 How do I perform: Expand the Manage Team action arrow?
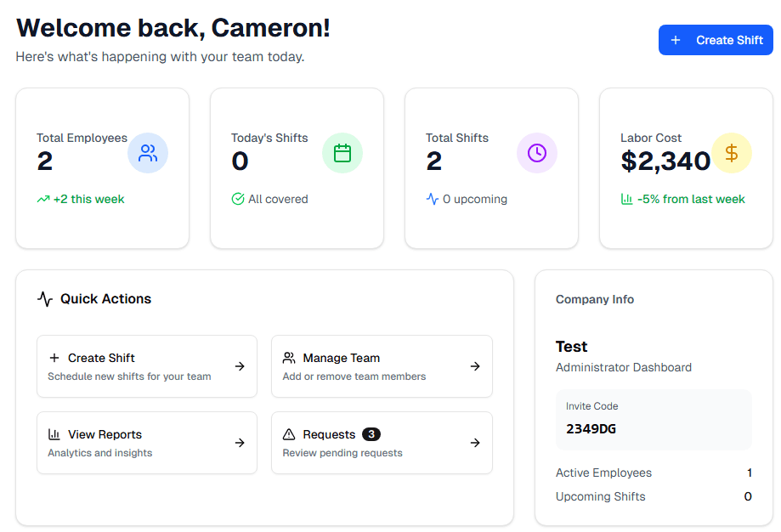475,366
